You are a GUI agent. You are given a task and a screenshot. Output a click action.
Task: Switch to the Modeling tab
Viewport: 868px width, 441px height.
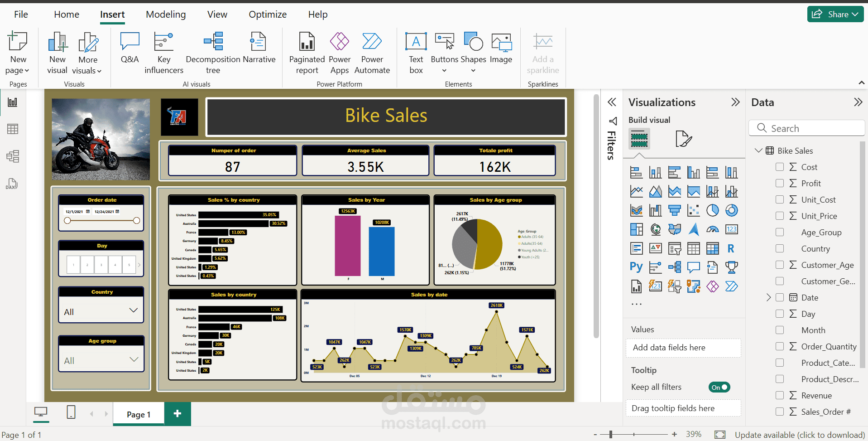(166, 15)
